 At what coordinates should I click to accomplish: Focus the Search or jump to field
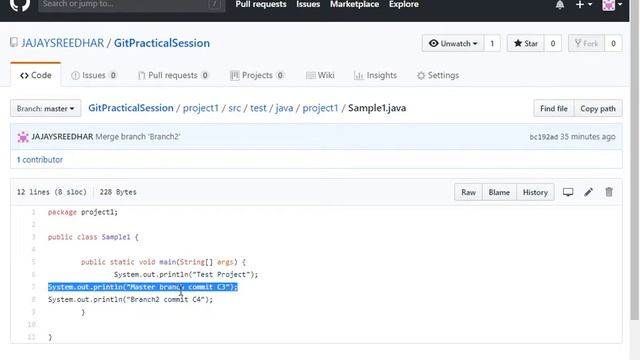click(131, 5)
